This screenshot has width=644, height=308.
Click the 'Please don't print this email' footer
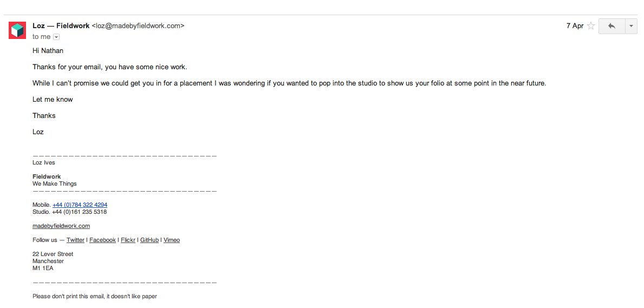pos(95,297)
